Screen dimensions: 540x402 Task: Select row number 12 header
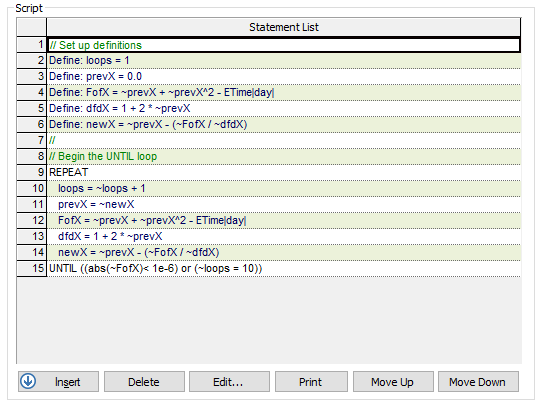[31, 220]
